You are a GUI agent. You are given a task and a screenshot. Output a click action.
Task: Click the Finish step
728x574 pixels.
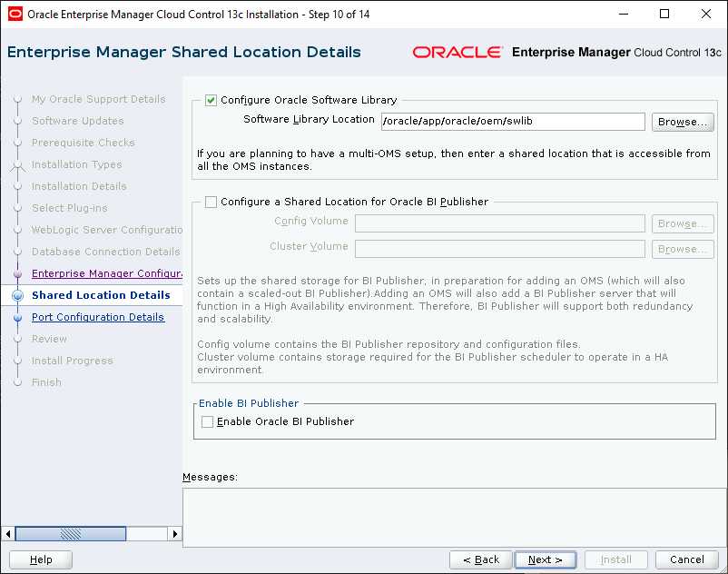46,382
